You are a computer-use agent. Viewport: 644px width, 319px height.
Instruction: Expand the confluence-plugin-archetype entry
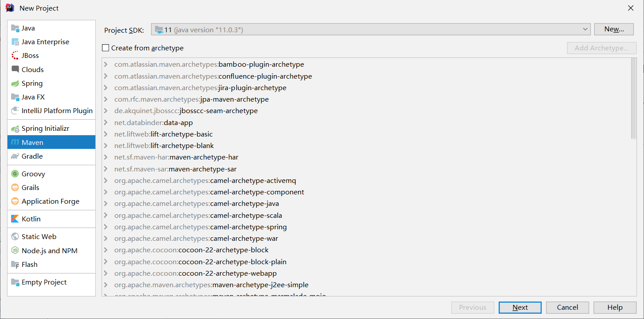pyautogui.click(x=105, y=76)
